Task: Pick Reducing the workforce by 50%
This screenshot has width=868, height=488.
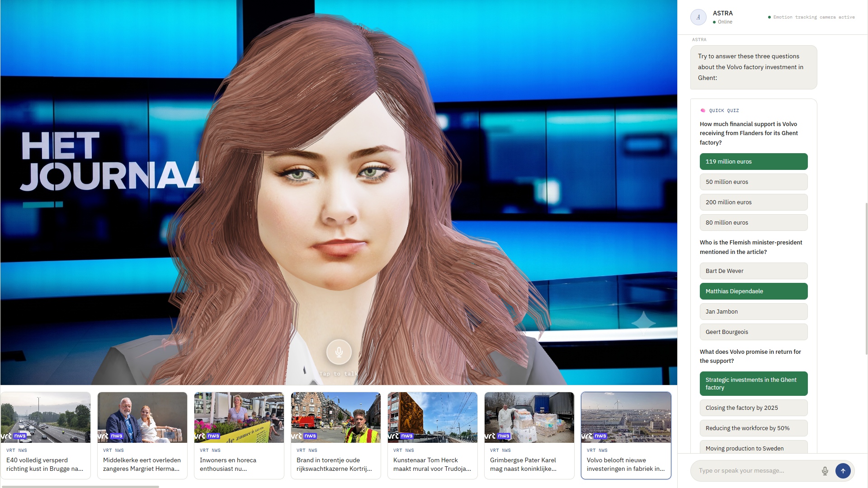Action: 754,428
